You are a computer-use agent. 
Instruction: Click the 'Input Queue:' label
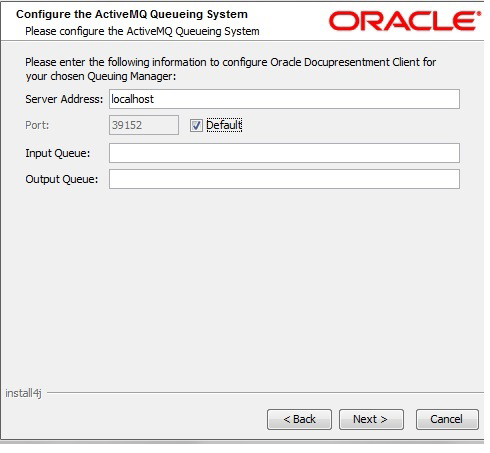[58, 153]
